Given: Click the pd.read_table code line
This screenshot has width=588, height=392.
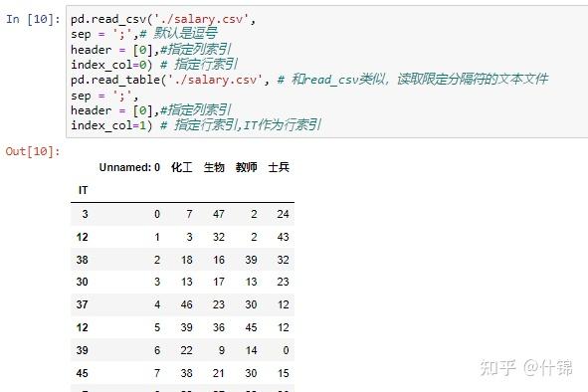Looking at the screenshot, I should pos(309,80).
